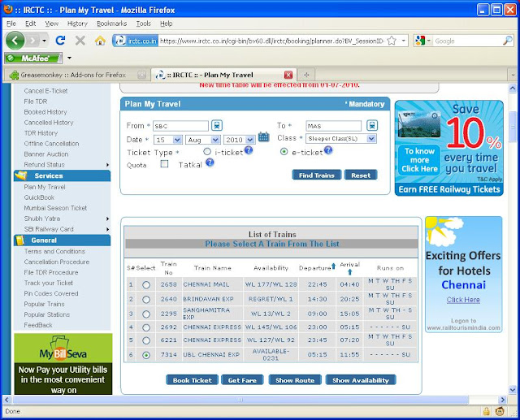Click the padlock security status icon
This screenshot has height=420, width=520.
[486, 411]
